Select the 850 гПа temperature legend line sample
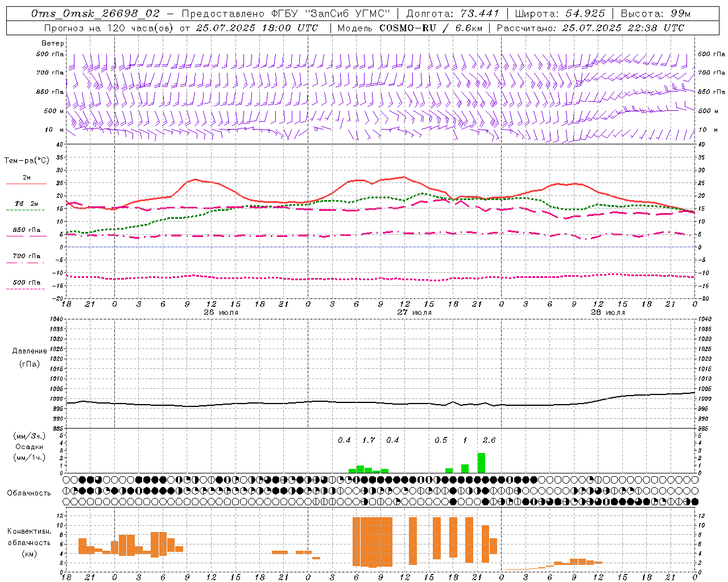The image size is (728, 582). click(x=26, y=236)
